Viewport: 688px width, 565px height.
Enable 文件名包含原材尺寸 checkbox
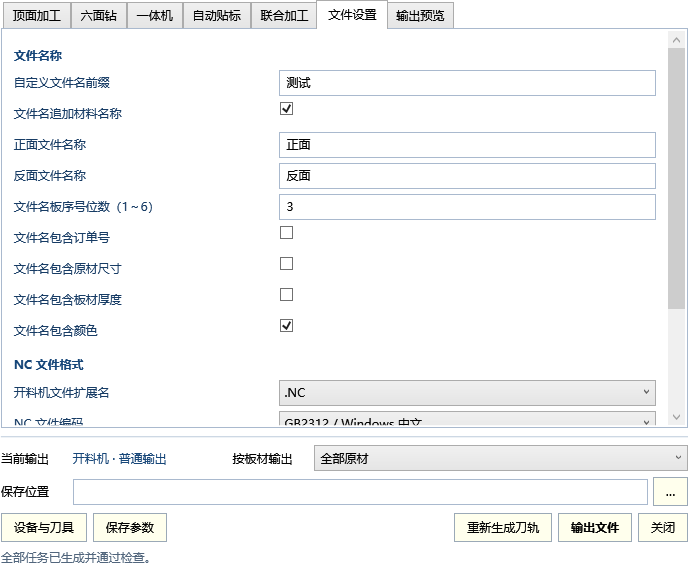[287, 264]
